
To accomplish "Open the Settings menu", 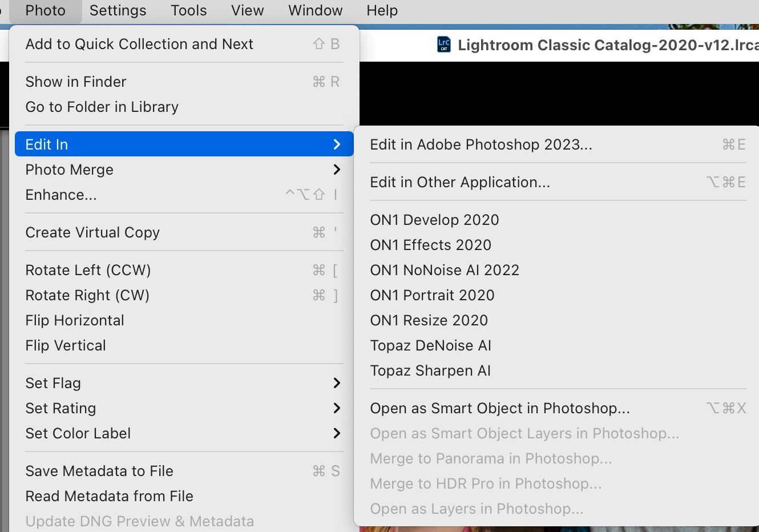I will 118,11.
